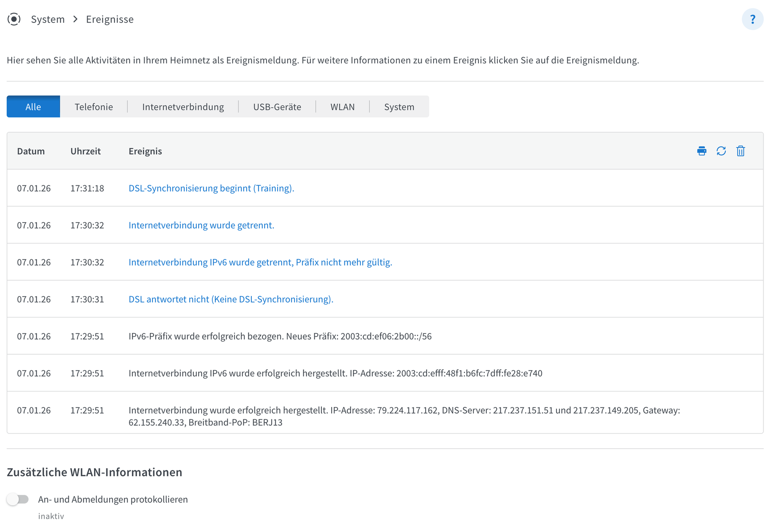Viewport: 771px width, 532px height.
Task: Open DSL-Synchronisierung beginnt (Training) event
Action: click(211, 188)
